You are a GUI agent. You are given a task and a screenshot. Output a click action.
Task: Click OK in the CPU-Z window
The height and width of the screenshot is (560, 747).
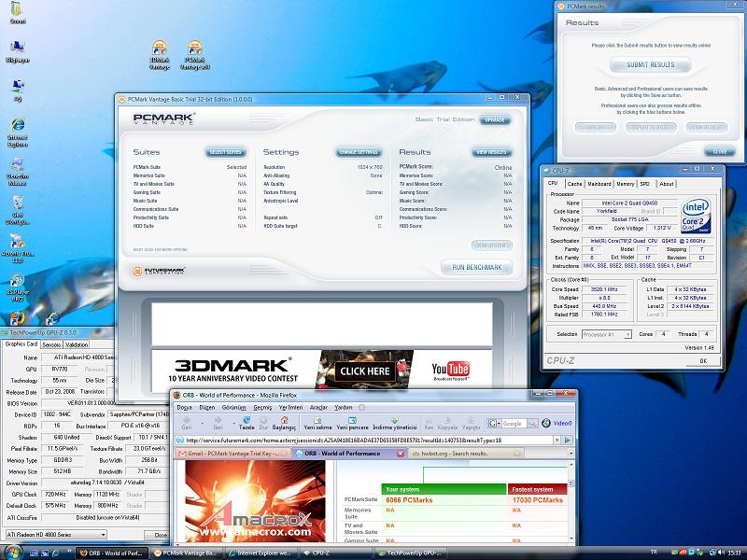click(x=703, y=361)
